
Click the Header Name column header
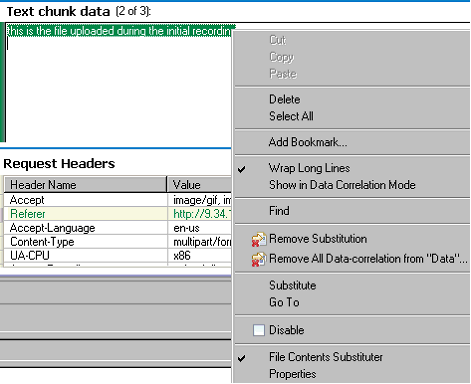coord(85,184)
